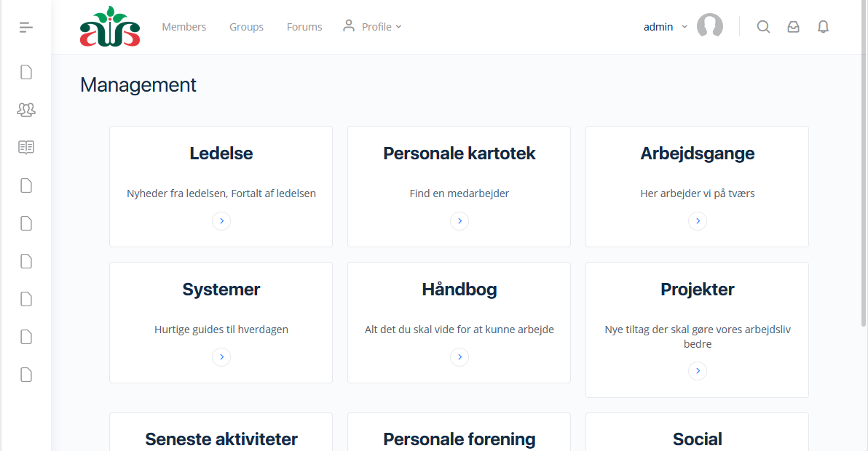The height and width of the screenshot is (451, 868).
Task: Click the admin user avatar
Action: click(709, 26)
